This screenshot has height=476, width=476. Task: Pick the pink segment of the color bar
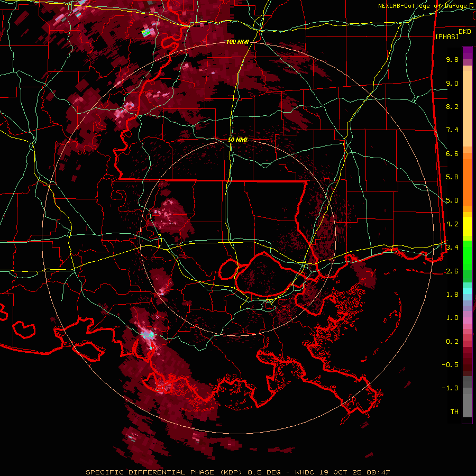point(467,321)
